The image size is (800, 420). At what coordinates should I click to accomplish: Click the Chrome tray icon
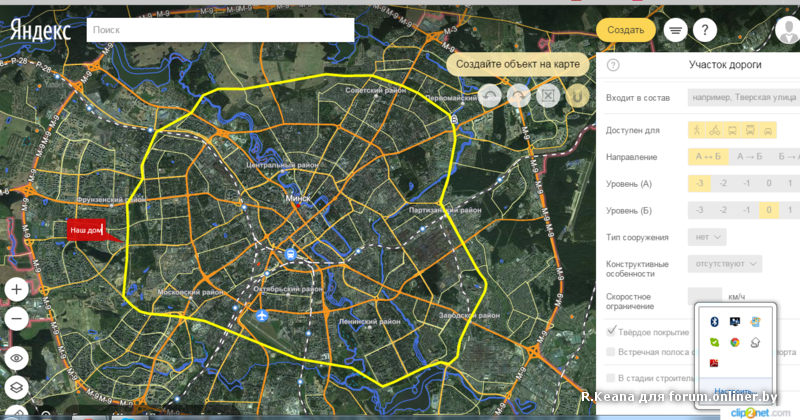[x=735, y=342]
